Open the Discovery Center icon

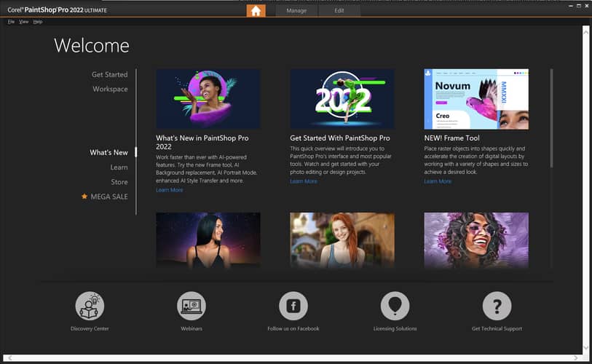(90, 306)
